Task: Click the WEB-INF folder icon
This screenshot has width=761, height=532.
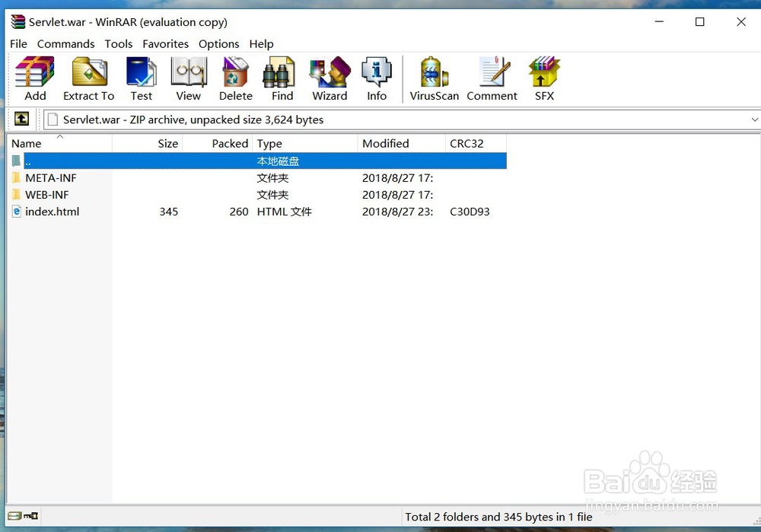Action: tap(17, 195)
